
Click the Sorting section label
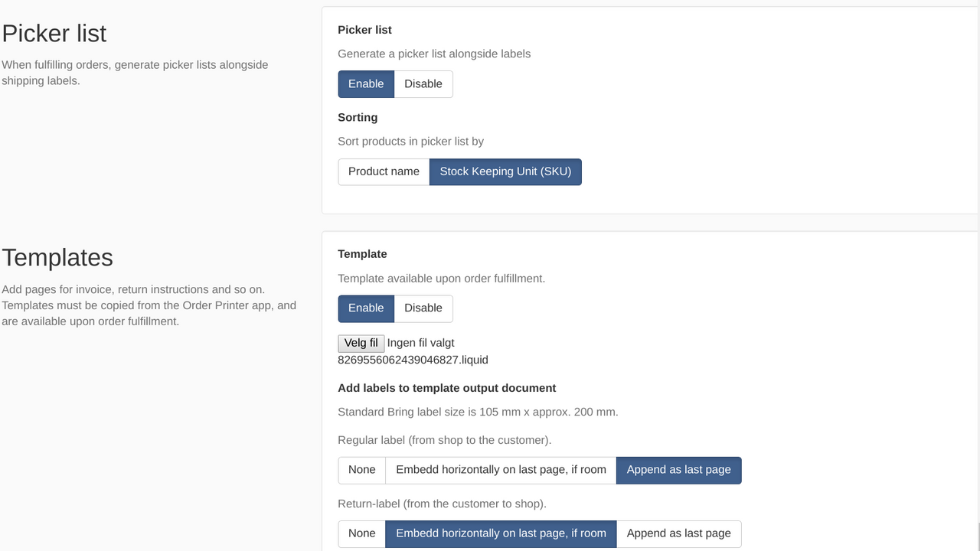(358, 117)
